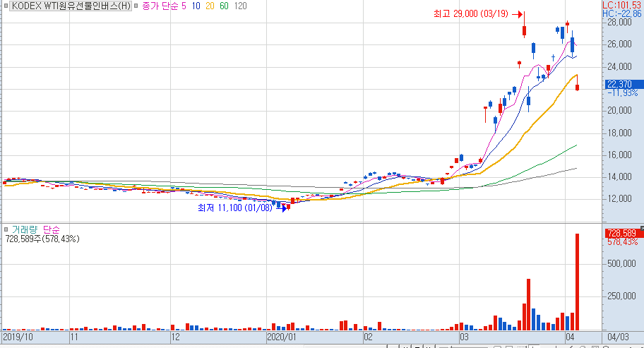
Task: Click the 20,000 price axis label
Action: [619, 110]
